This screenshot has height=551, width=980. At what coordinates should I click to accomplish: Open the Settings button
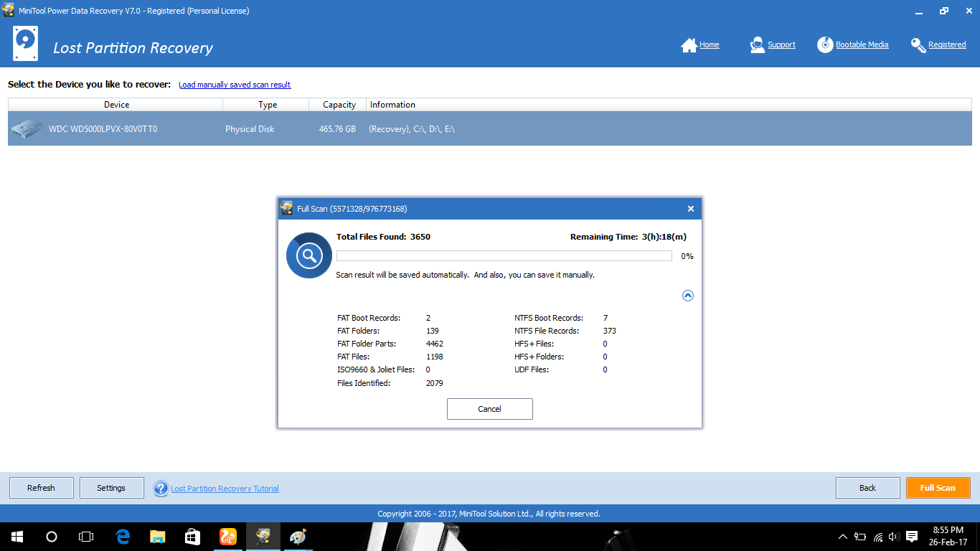[x=111, y=488]
